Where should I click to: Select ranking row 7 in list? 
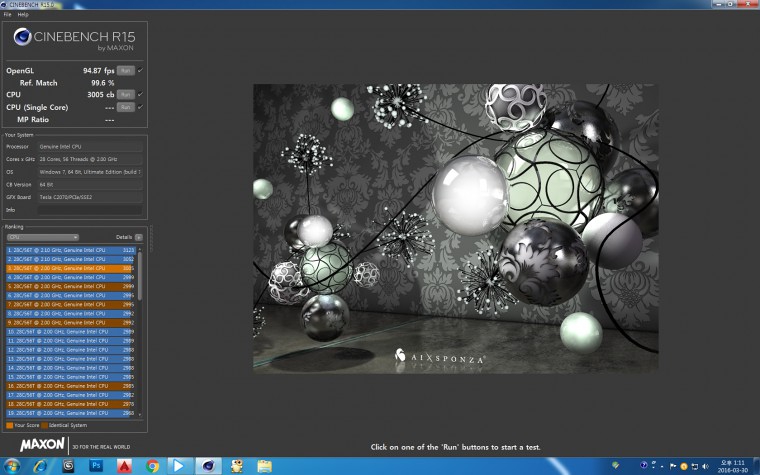pyautogui.click(x=71, y=304)
